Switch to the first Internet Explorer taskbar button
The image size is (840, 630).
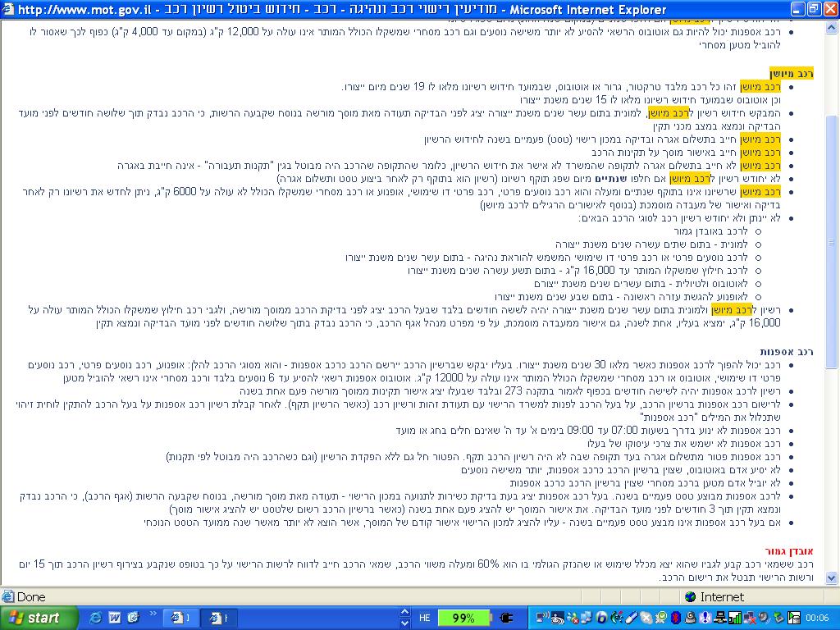[x=182, y=618]
